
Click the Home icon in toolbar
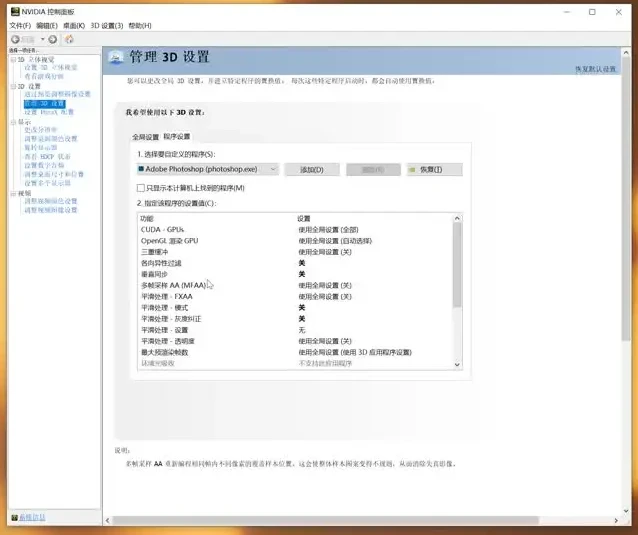pyautogui.click(x=69, y=39)
